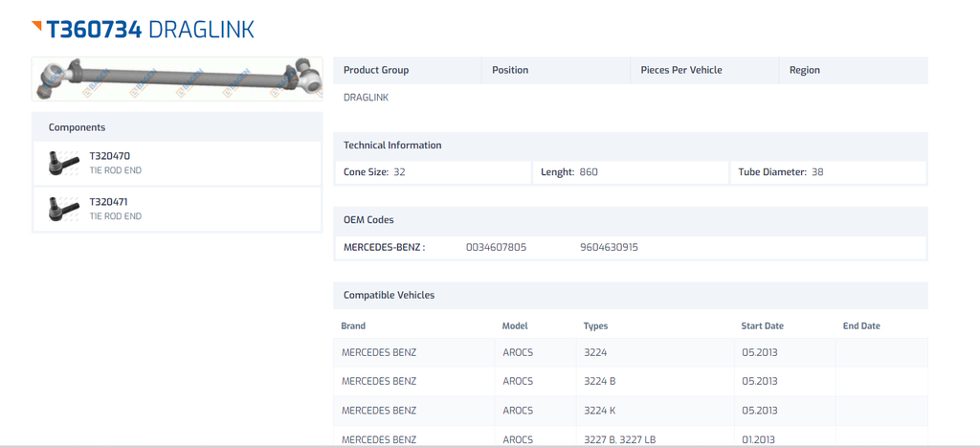The image size is (980, 447).
Task: Click TIE ROD END label under T320470
Action: [x=116, y=170]
